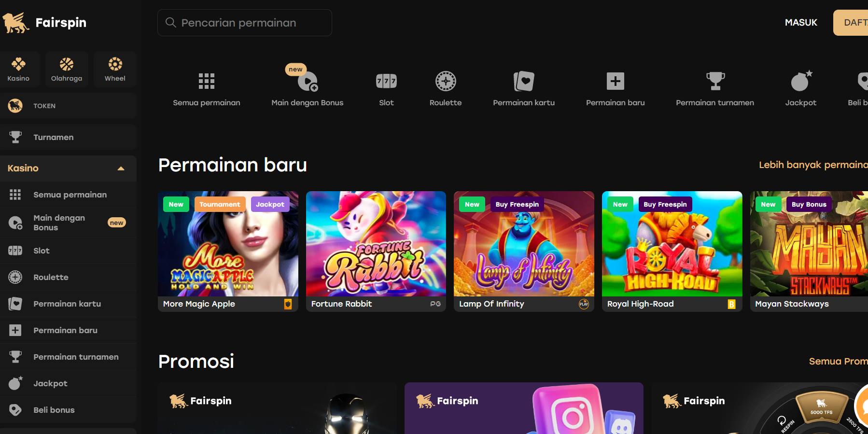Open Semua permainan in sidebar menu

[x=68, y=195]
